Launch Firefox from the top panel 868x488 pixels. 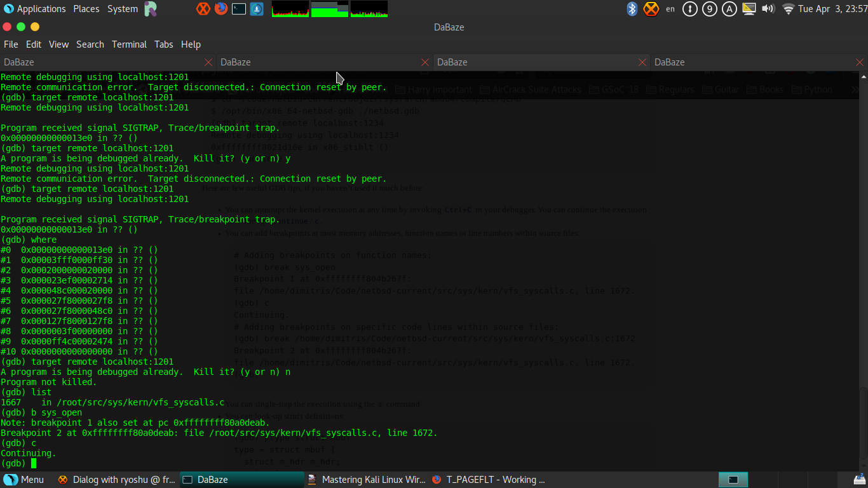[221, 9]
